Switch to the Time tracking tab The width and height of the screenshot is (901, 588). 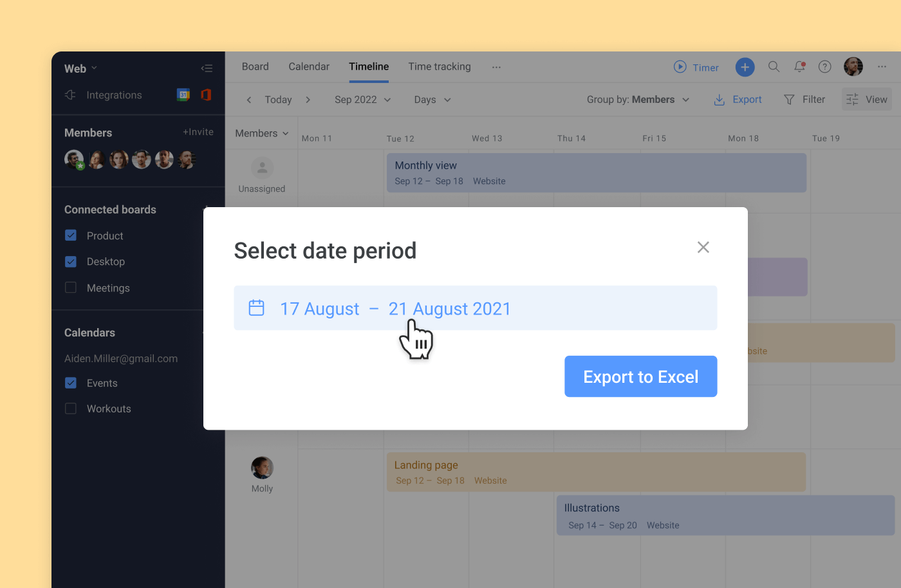click(440, 66)
